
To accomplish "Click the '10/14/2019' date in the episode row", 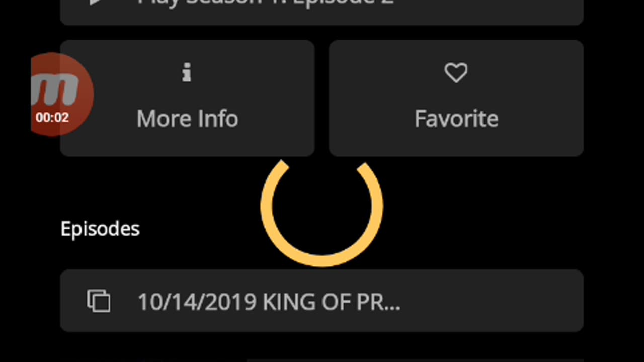I will pos(196,302).
